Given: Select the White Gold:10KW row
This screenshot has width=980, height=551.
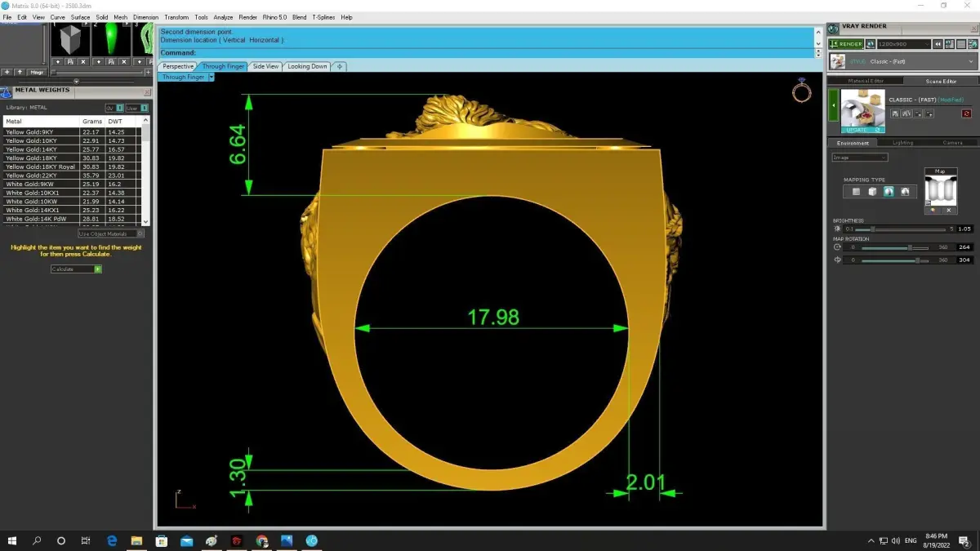Looking at the screenshot, I should pyautogui.click(x=73, y=202).
